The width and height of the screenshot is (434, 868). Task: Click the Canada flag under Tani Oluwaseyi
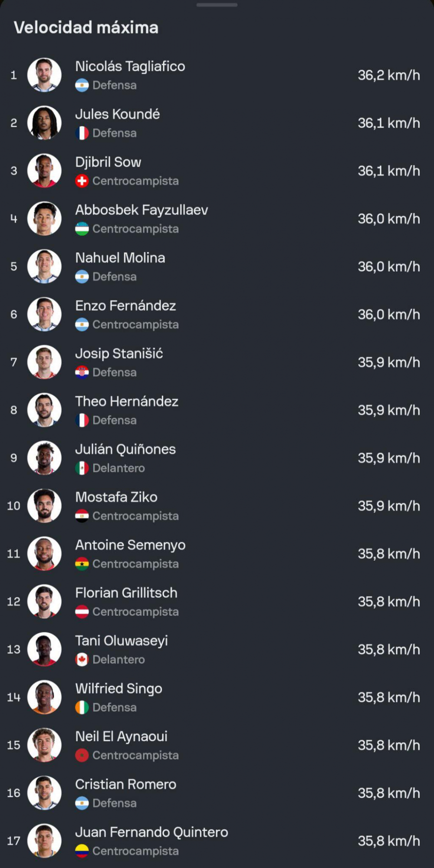coord(82,660)
